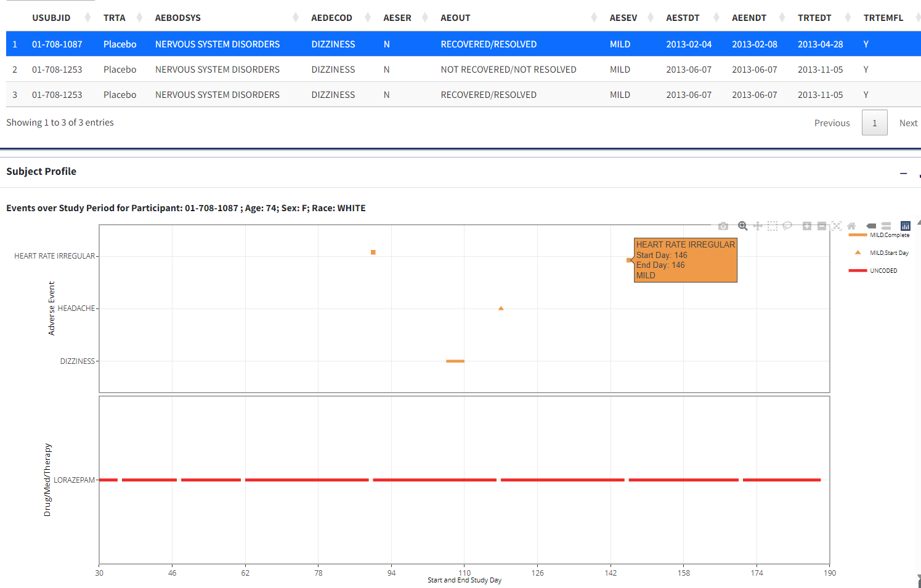Sort table by TRTA arrow icon
Viewport: 921px width, 588px height.
tap(139, 17)
